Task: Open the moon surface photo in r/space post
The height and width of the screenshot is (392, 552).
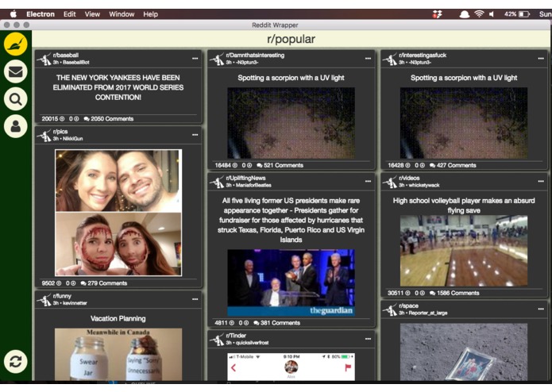Action: [x=464, y=352]
